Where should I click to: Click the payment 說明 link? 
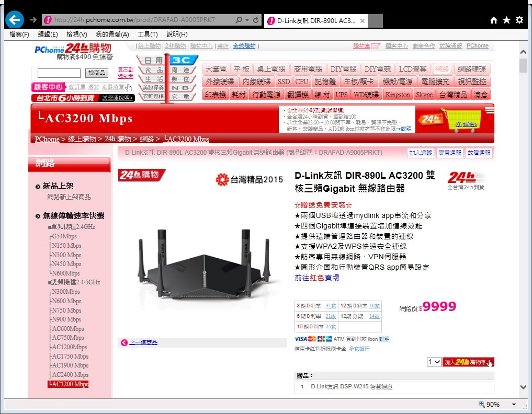click(x=384, y=339)
